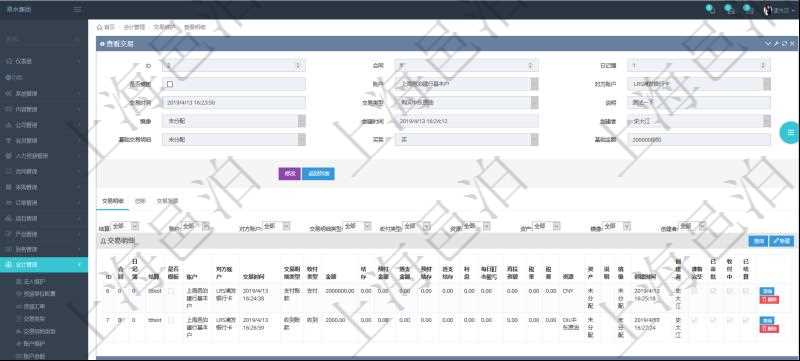The height and width of the screenshot is (361, 800).
Task: Collapse the panel using chevron-down icon
Action: [x=768, y=44]
